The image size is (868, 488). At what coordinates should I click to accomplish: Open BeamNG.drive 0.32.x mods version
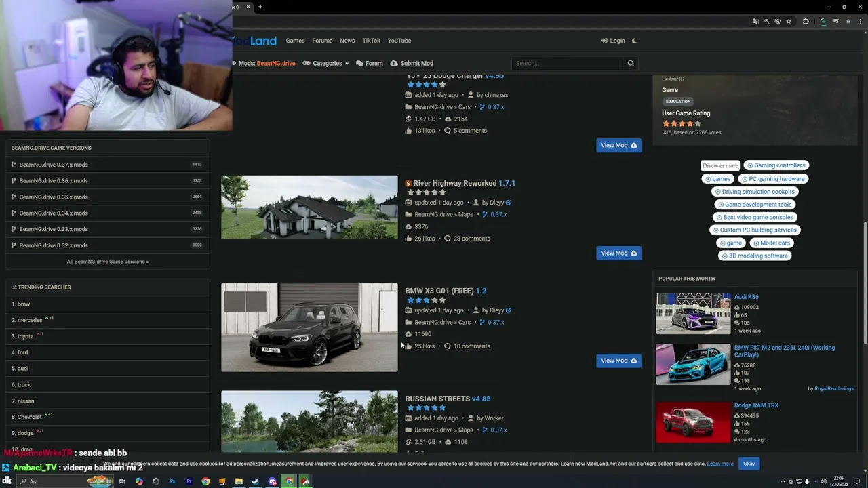click(x=107, y=245)
